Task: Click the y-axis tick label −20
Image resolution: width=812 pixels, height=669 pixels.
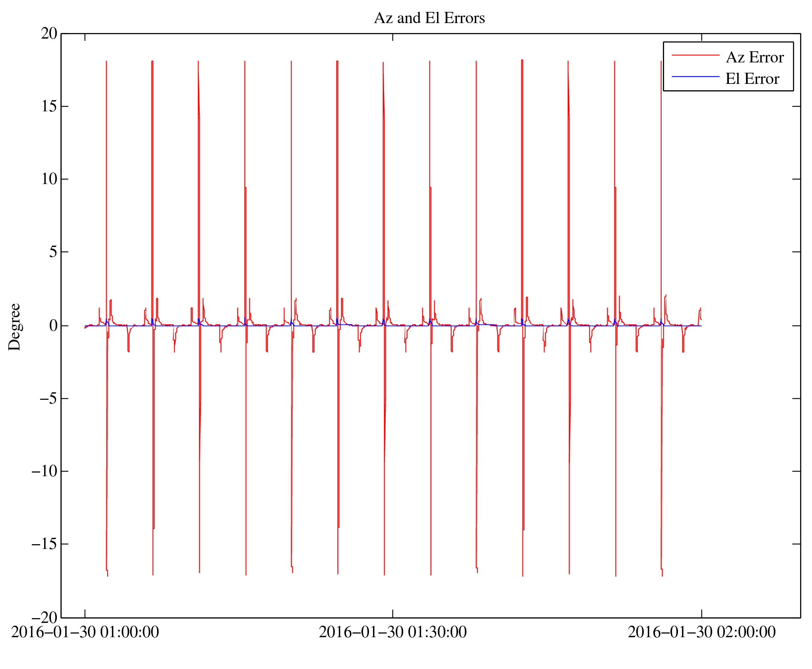Action: (45, 618)
